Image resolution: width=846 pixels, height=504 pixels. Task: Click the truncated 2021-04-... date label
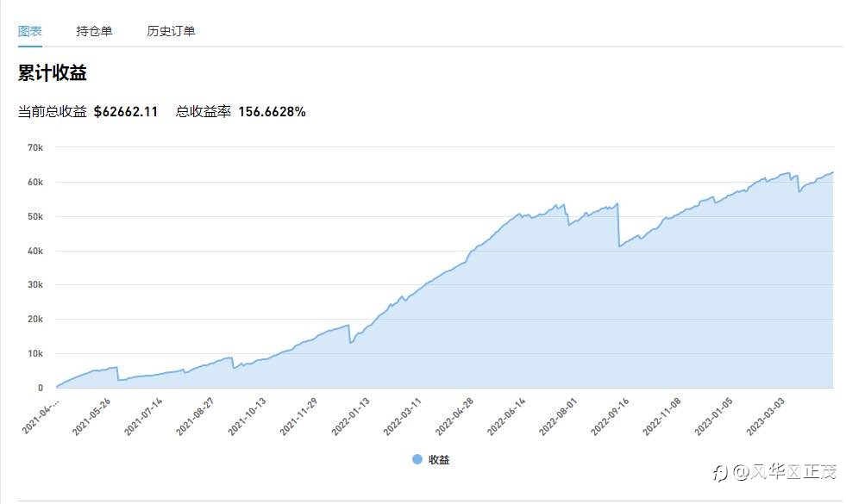[41, 416]
